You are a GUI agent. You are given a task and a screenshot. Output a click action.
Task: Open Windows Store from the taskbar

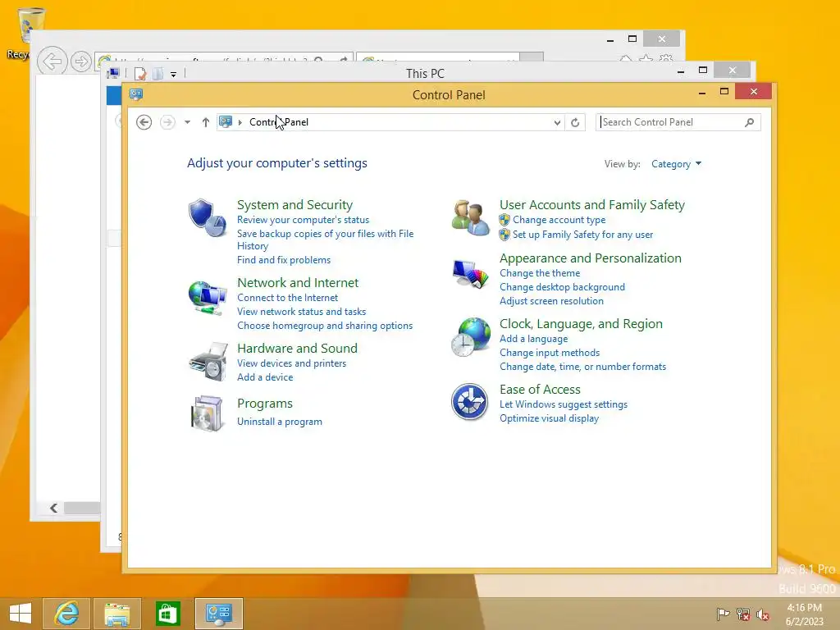click(167, 614)
